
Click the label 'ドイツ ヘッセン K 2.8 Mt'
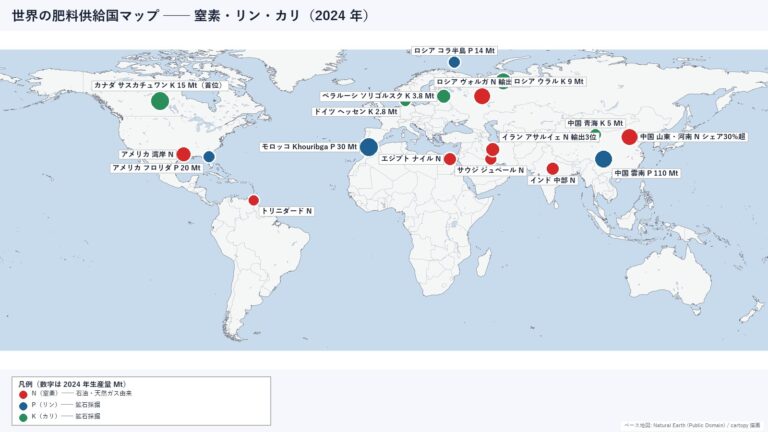point(356,112)
